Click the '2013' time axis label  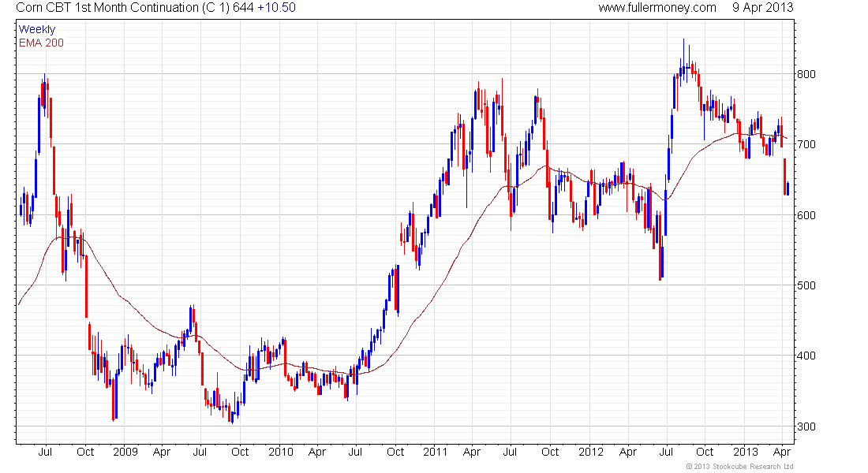click(x=746, y=452)
